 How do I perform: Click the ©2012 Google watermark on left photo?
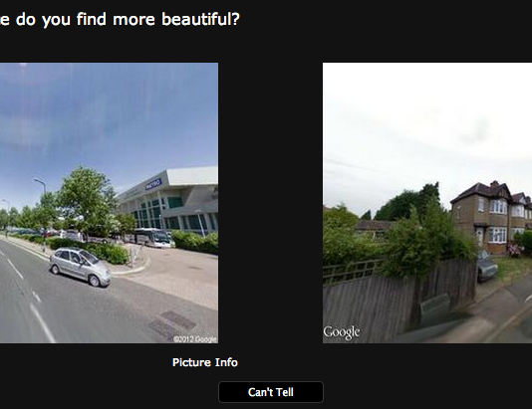(194, 339)
